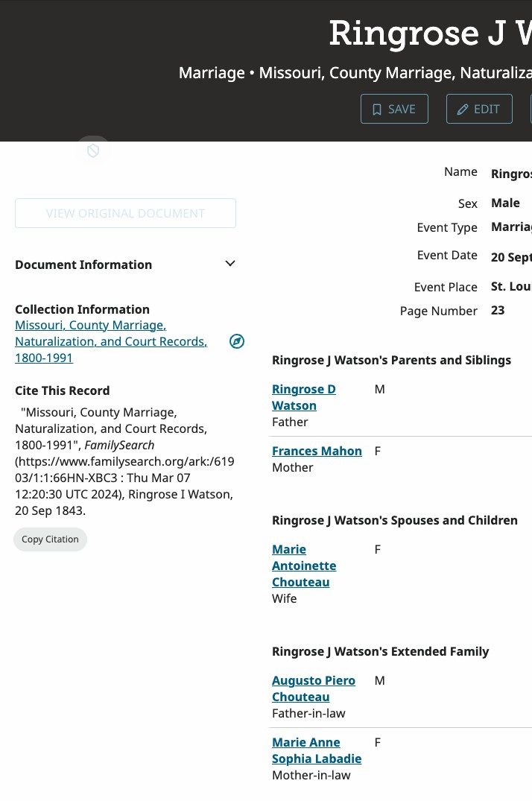The width and height of the screenshot is (532, 801).
Task: Click the Extended Family heading
Action: point(380,651)
